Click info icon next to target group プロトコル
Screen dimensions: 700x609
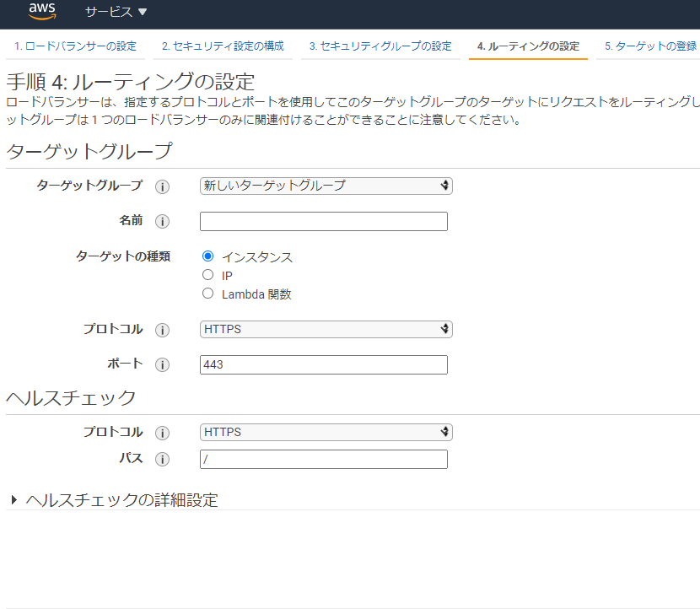162,331
